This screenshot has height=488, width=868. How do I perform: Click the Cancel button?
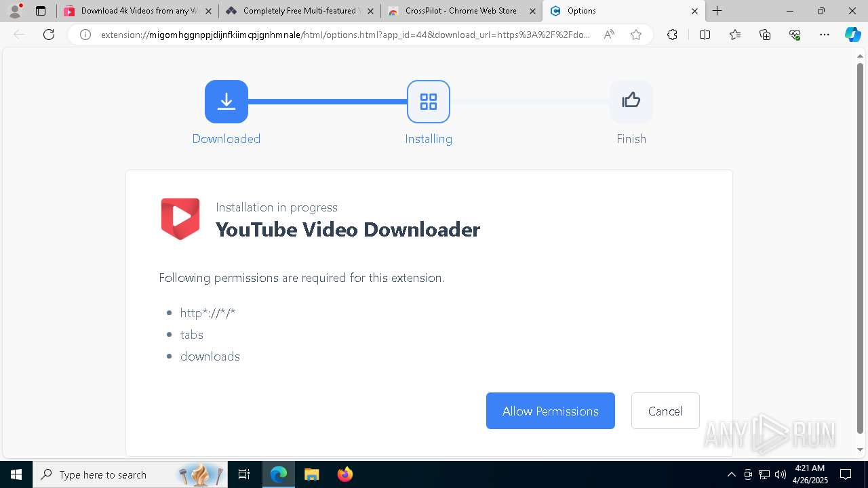pos(665,411)
